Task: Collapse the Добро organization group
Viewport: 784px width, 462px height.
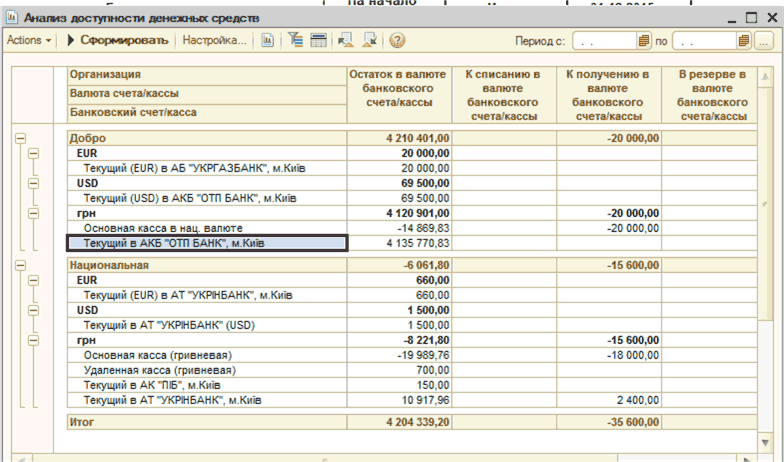Action: coord(20,139)
